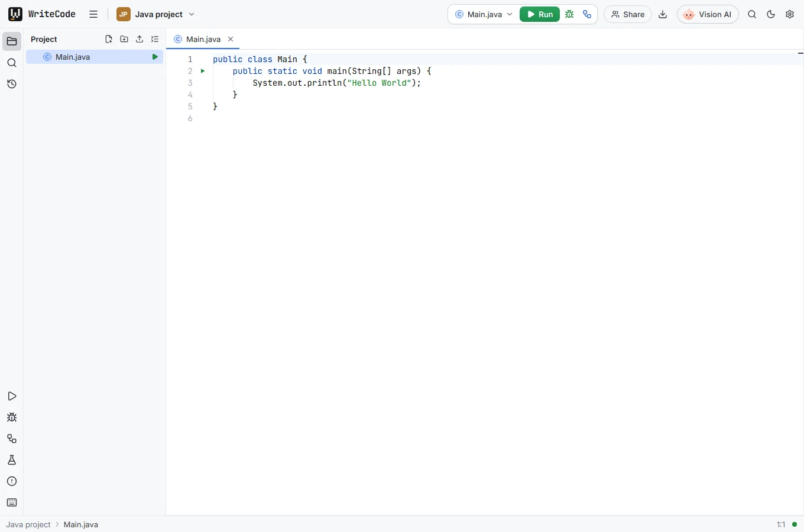Click the "Hello World" string in the code
804x532 pixels.
(379, 83)
